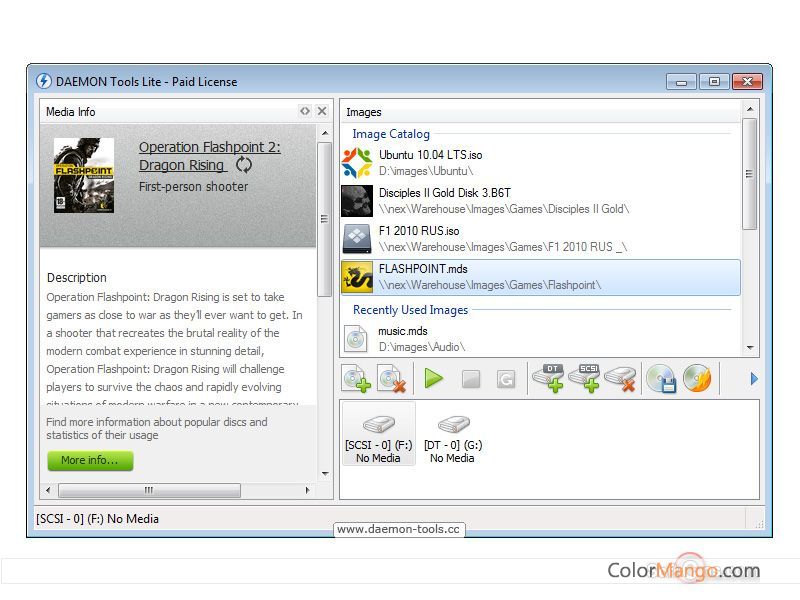Click the Burn image to disc icon

coord(697,379)
